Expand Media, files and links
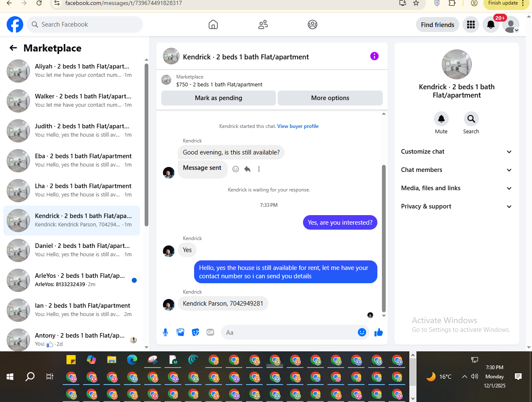The image size is (532, 402). [456, 188]
